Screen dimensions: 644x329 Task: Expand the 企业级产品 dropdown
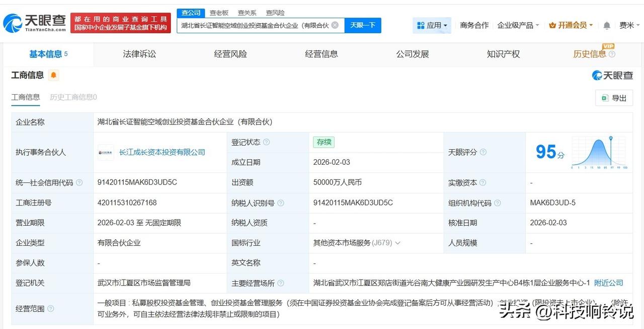[517, 25]
